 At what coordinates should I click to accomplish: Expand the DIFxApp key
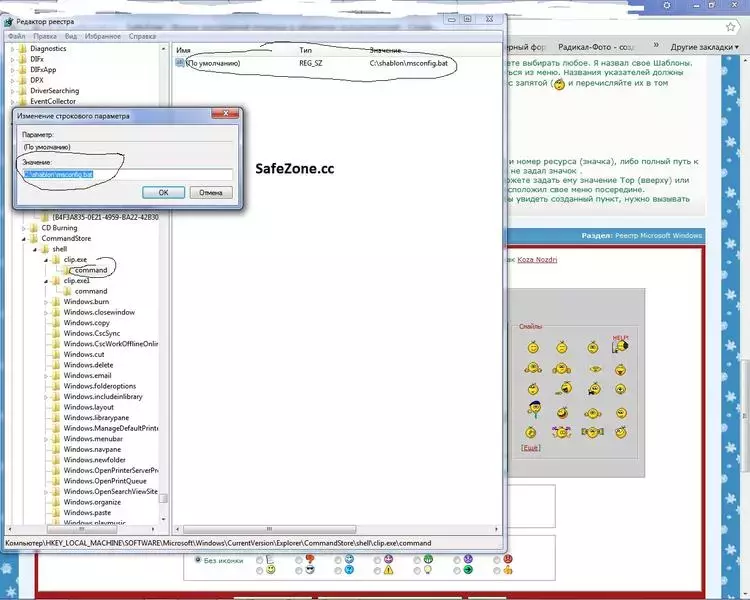pos(12,69)
